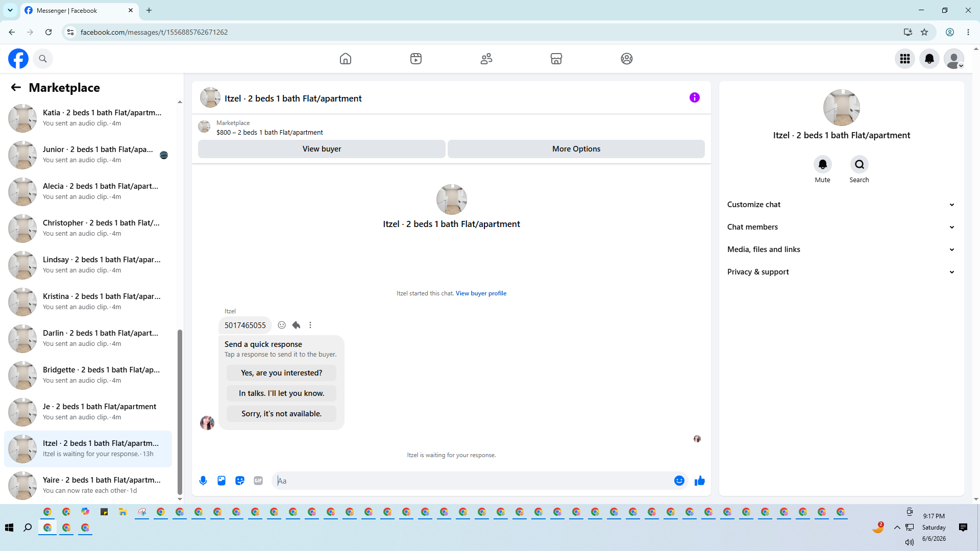Open Yaire's conversation in the list
The height and width of the screenshot is (551, 980).
pyautogui.click(x=88, y=485)
